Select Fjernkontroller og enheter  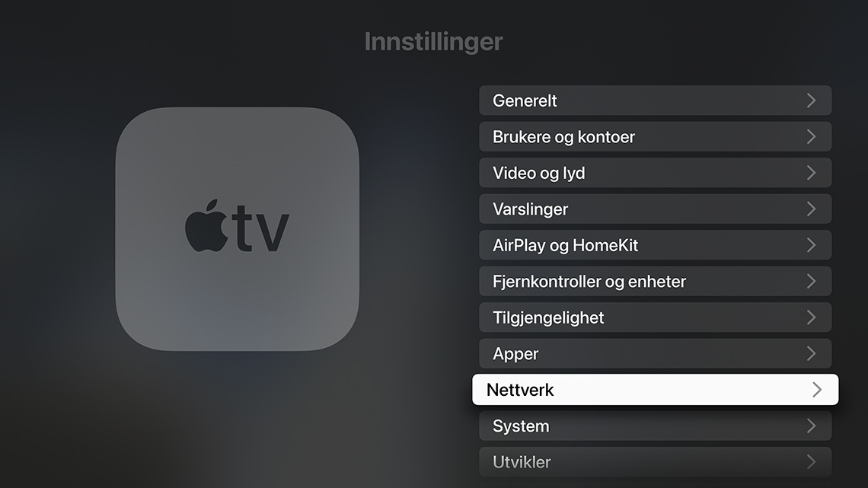(655, 281)
